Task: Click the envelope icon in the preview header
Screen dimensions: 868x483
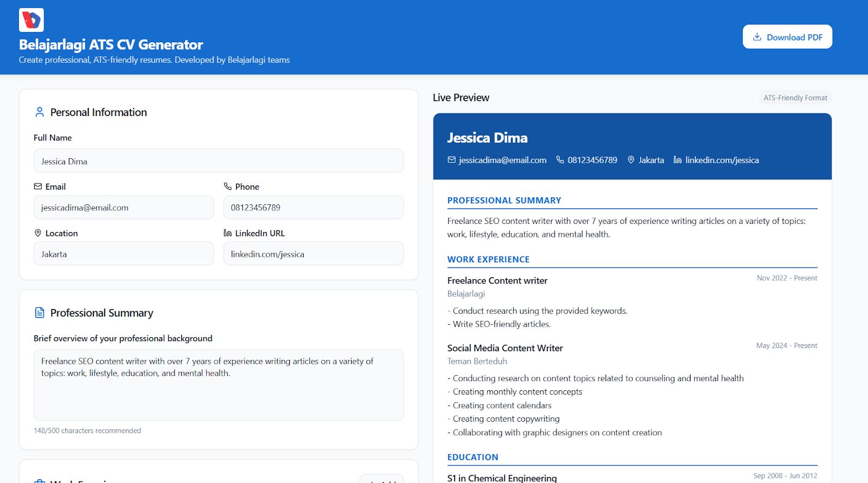Action: 451,160
